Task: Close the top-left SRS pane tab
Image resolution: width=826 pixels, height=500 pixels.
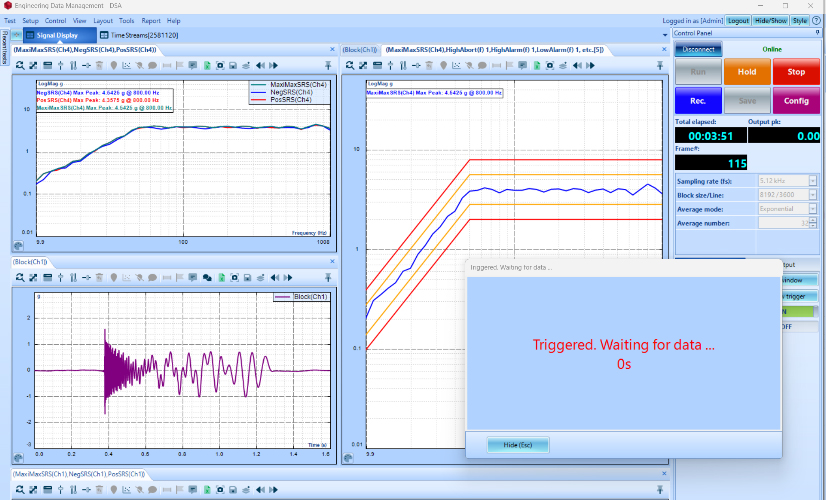Action: [331, 49]
